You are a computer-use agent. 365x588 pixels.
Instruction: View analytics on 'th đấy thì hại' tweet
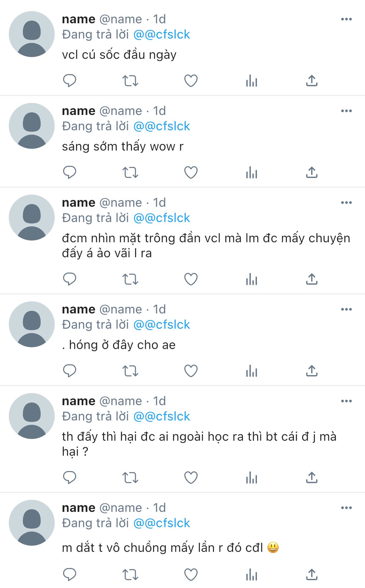click(x=251, y=478)
